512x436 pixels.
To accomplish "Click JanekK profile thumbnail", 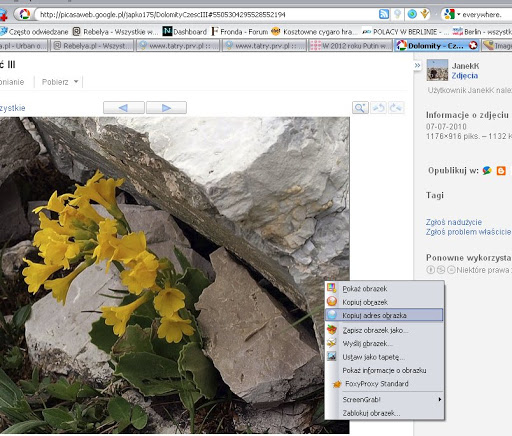I will click(437, 70).
